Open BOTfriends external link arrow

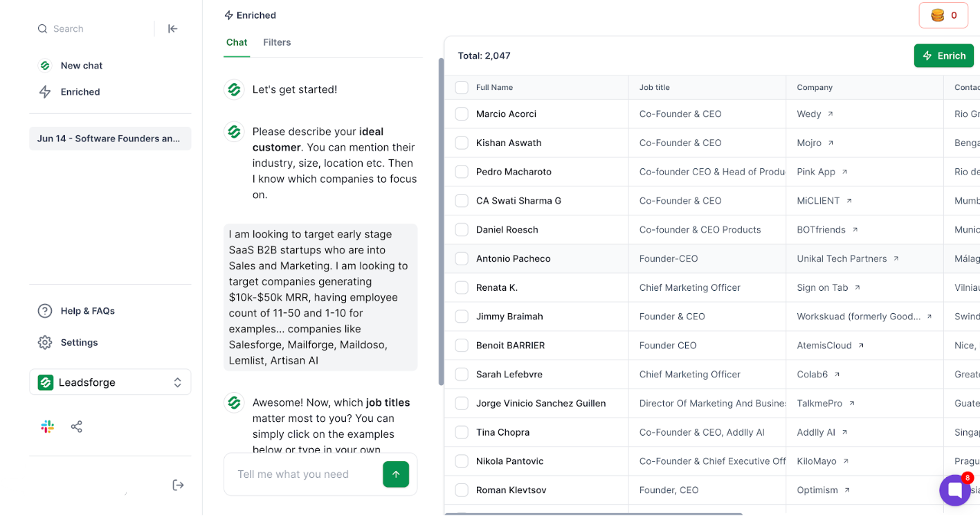point(855,230)
